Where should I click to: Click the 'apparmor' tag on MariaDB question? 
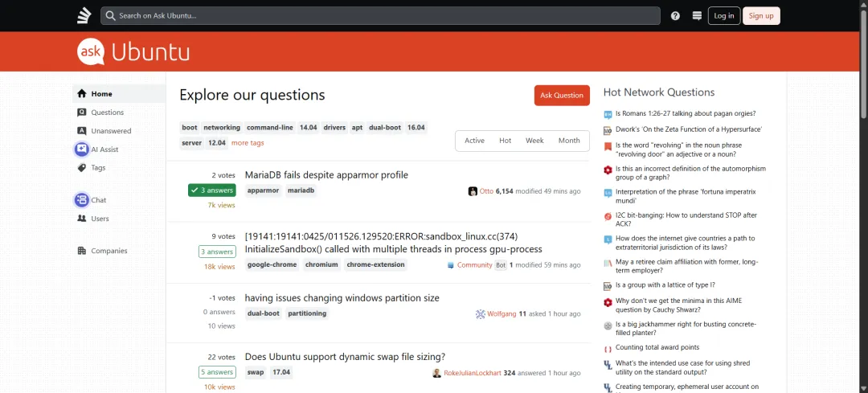264,190
